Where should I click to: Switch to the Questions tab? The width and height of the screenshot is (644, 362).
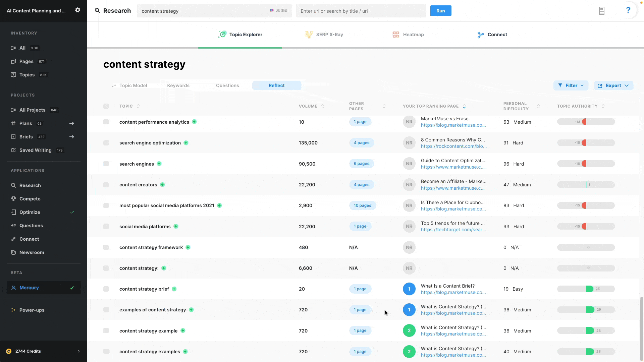pos(227,85)
